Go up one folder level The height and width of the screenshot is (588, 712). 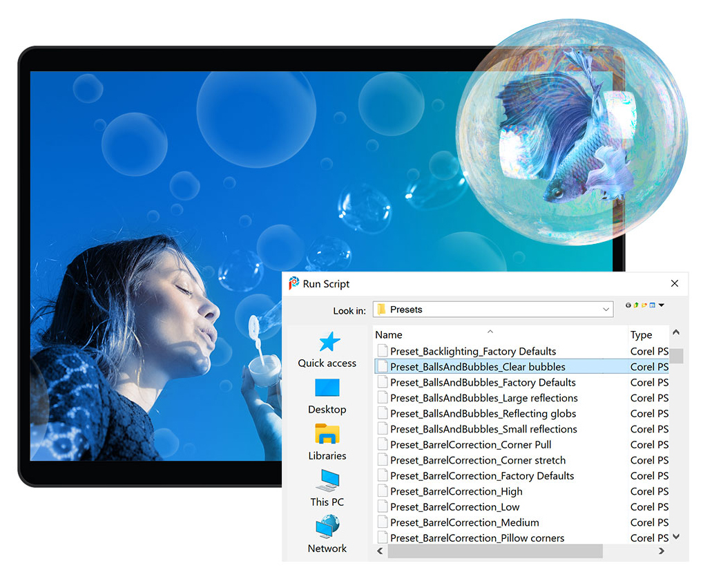click(636, 305)
